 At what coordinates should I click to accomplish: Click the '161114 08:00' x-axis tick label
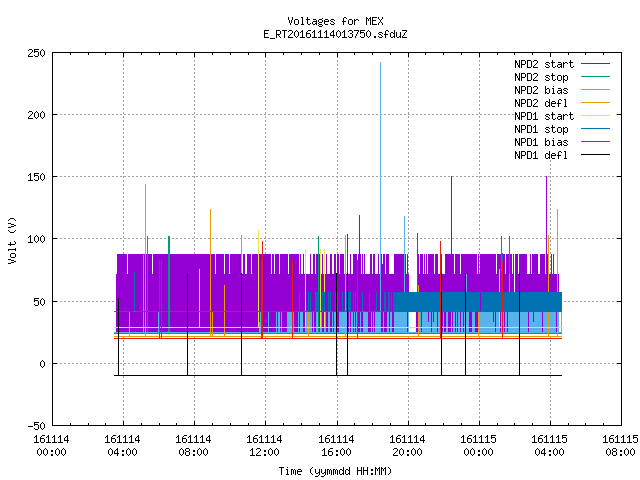pos(193,446)
